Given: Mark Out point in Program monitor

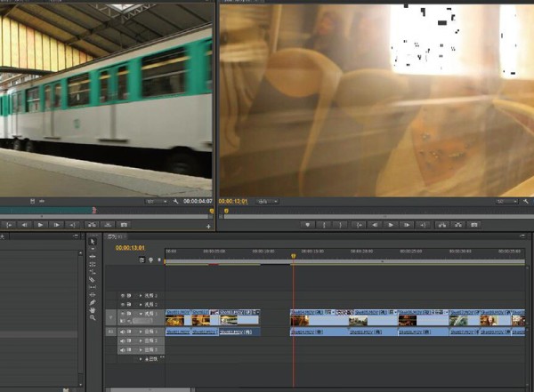Looking at the screenshot, I should click(x=340, y=225).
